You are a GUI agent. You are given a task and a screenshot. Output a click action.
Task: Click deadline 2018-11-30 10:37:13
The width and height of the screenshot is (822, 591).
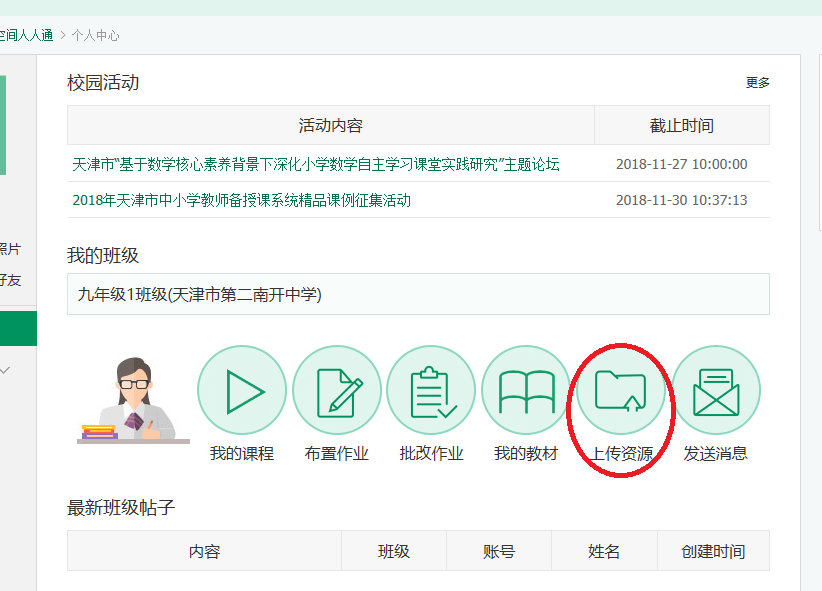682,200
